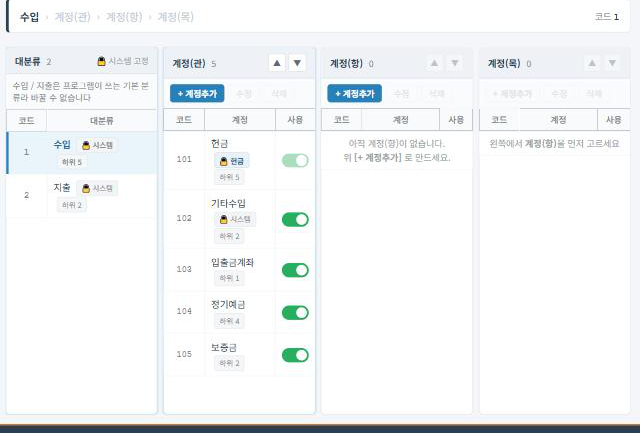Viewport: 640px width, 433px height.
Task: Click 수정 in the 계정(관) panel
Action: (244, 93)
